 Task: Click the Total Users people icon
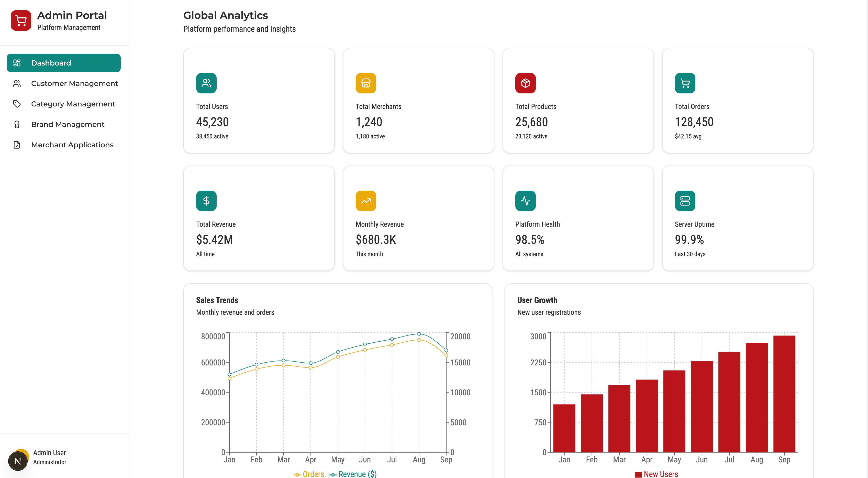pyautogui.click(x=206, y=83)
